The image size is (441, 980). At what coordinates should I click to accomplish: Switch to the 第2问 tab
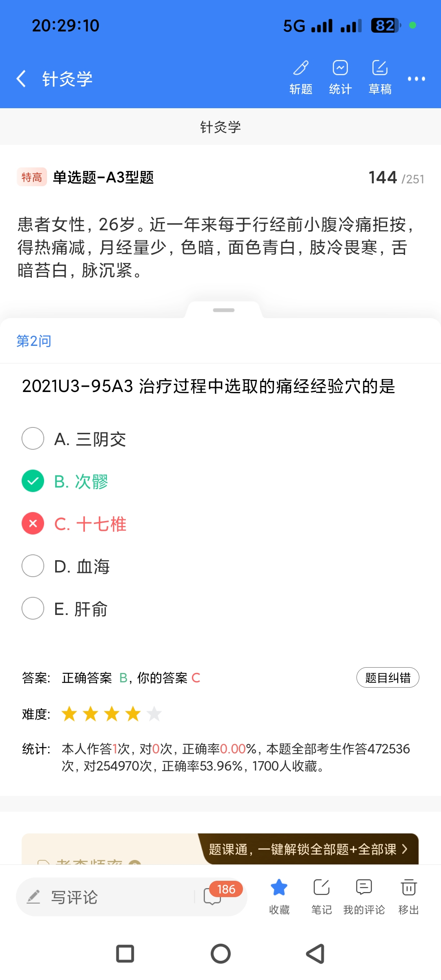(x=34, y=341)
